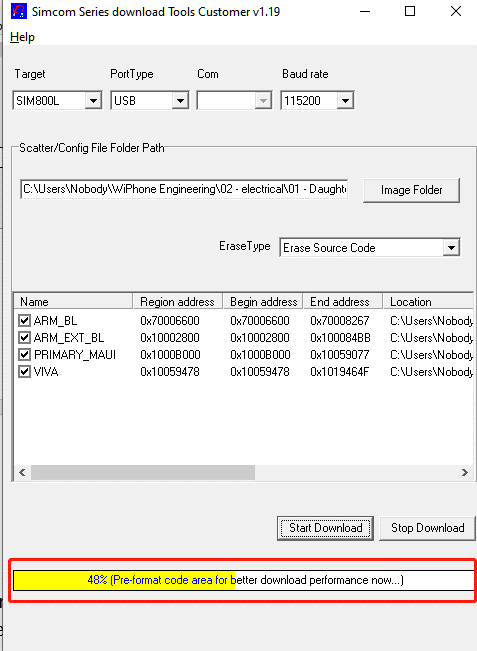477x651 pixels.
Task: Click the scatter file folder path field
Action: pyautogui.click(x=184, y=189)
